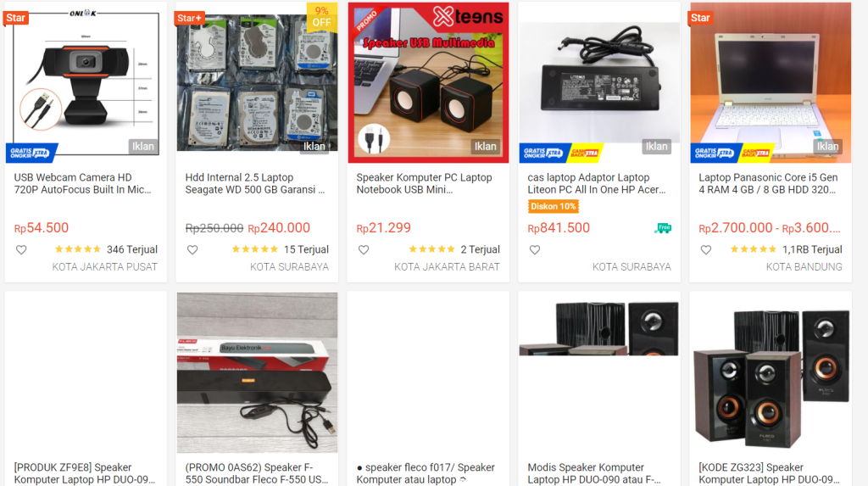Click the Diskon 10% label

tap(553, 206)
